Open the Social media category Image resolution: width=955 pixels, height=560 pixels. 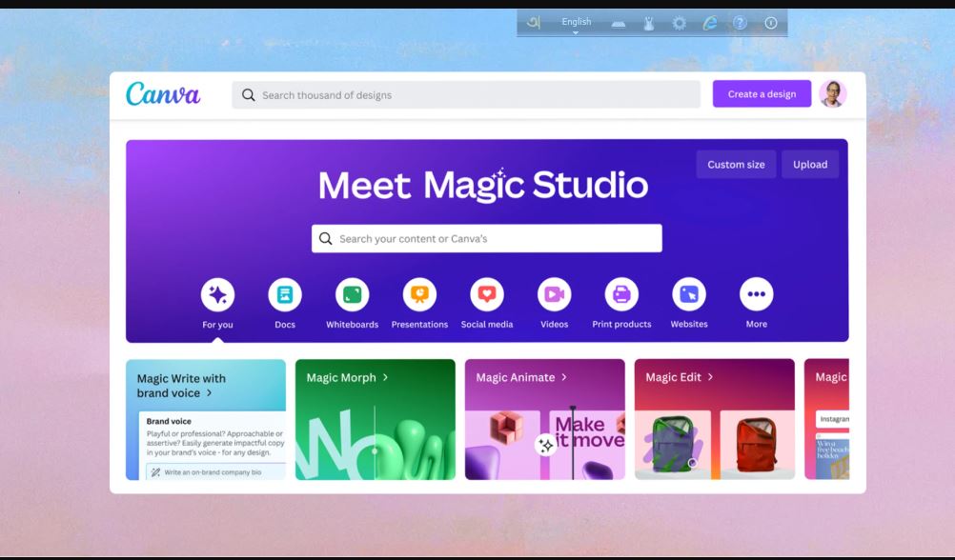[x=487, y=294]
